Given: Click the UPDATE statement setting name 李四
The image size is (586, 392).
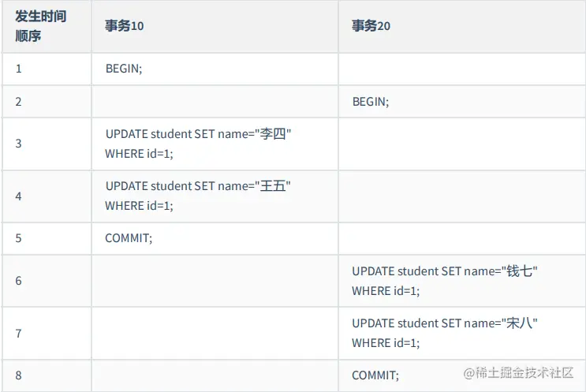Looking at the screenshot, I should click(x=199, y=144).
